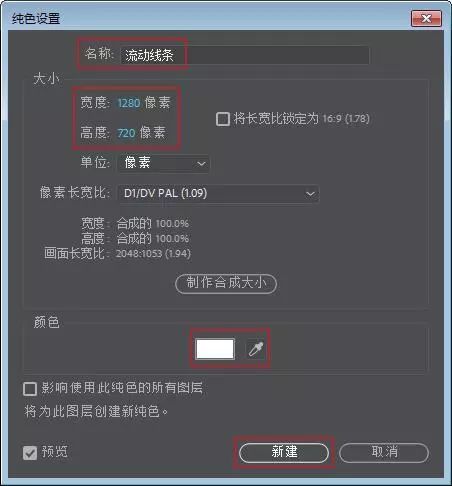Click the 将长宽比锁定为 16:9 label text
Screen dimensions: 452x486
[x=302, y=119]
